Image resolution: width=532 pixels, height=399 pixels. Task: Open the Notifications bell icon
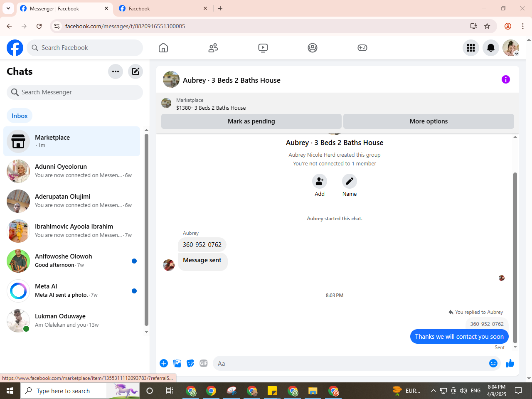(x=491, y=48)
